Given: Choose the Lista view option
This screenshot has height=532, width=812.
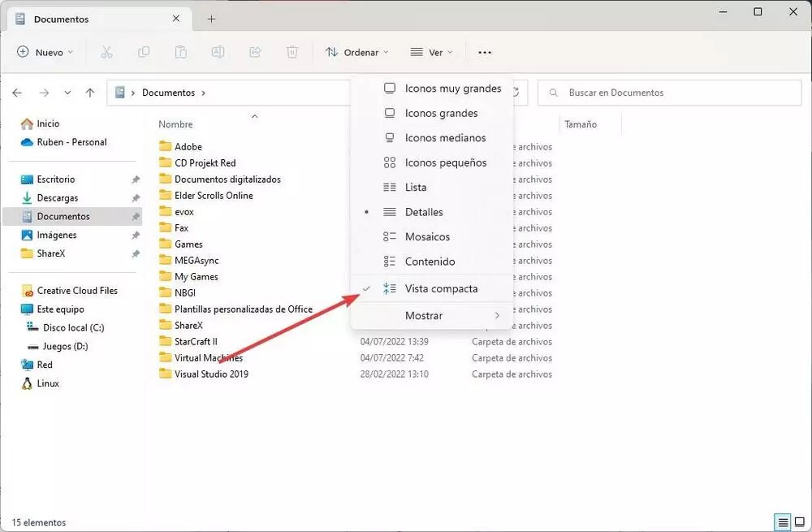Looking at the screenshot, I should 416,187.
